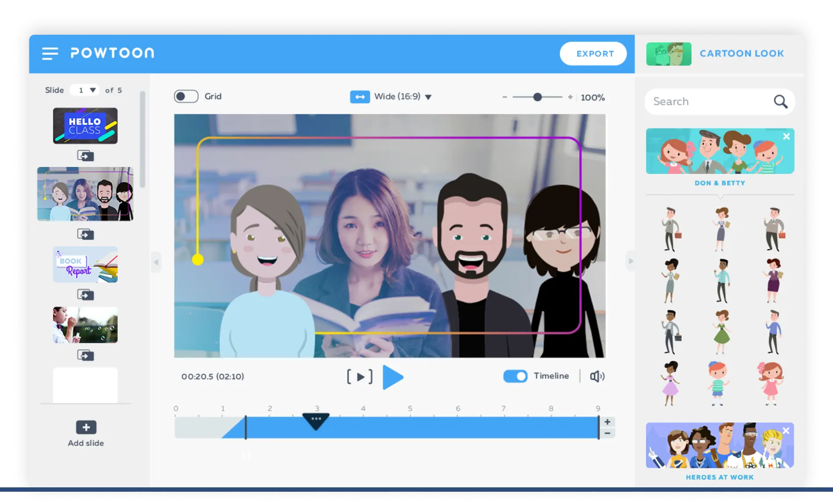Switch to the Cartoon Look panel
Screen dimensions: 833x504
[742, 53]
